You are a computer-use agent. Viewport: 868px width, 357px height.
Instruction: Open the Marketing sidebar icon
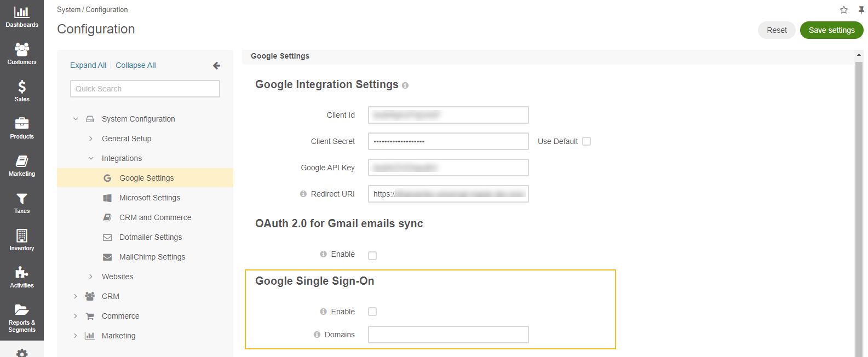click(x=22, y=161)
